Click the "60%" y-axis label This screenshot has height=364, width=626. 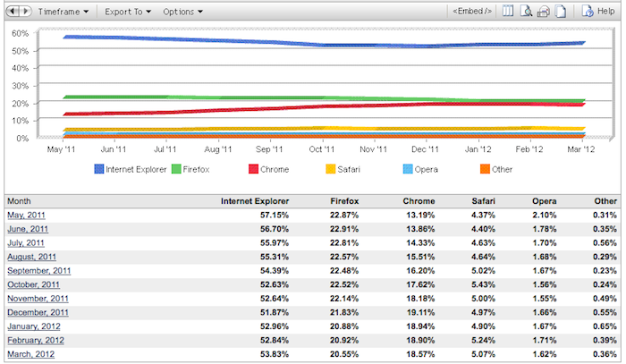pos(20,33)
